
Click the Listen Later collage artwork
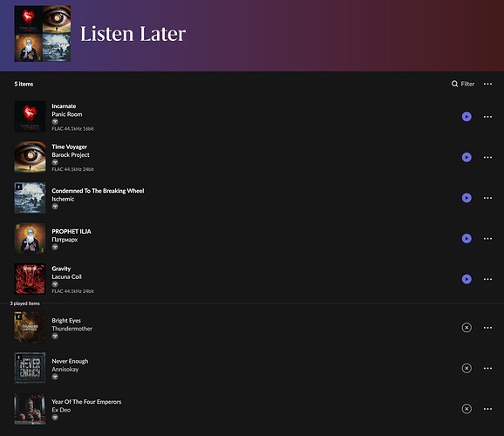click(x=43, y=33)
